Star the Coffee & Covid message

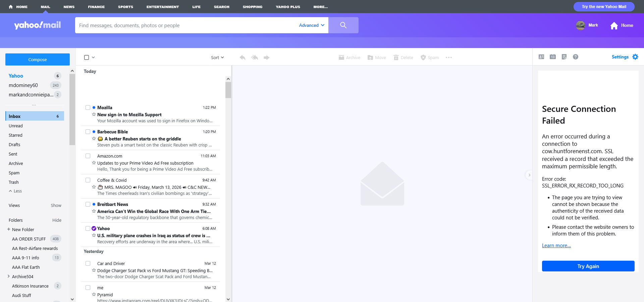click(94, 187)
